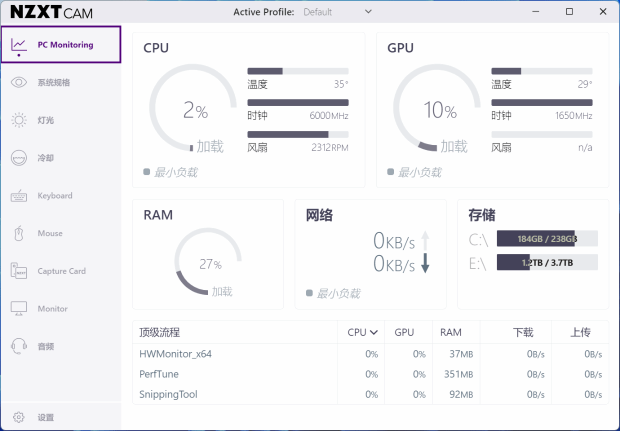This screenshot has height=431, width=620.
Task: Click the GPU 温度 bar
Action: coord(542,71)
